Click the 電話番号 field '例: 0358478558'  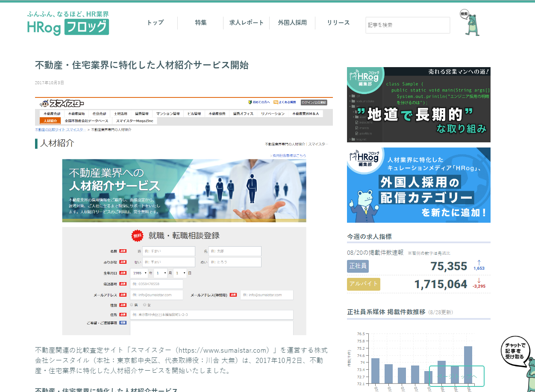[156, 284]
